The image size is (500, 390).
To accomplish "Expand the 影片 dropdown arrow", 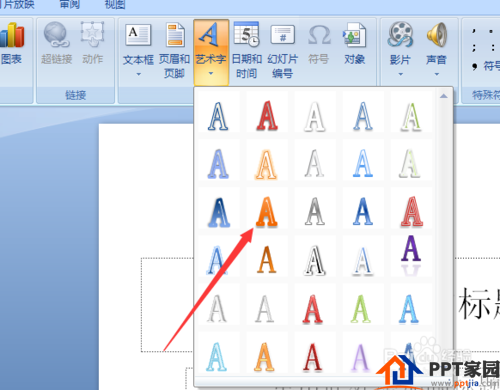I will point(400,74).
